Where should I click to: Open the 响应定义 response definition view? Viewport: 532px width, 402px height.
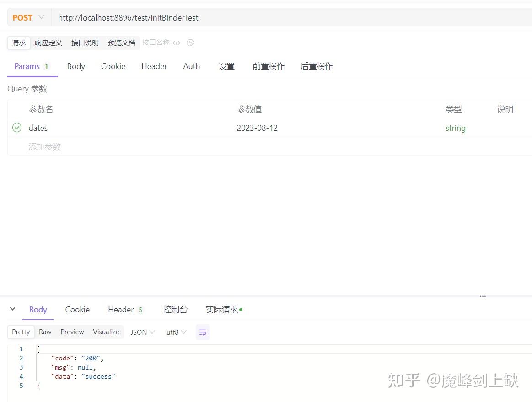[48, 42]
